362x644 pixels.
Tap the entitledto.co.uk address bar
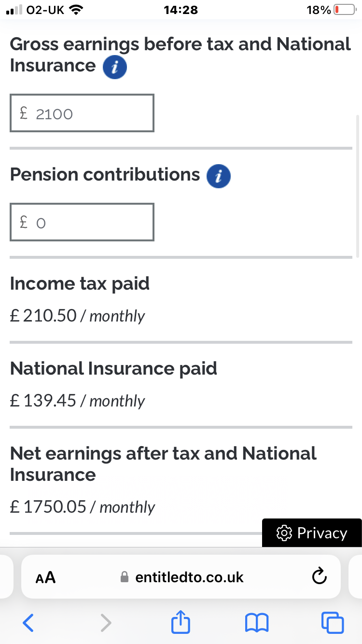tap(189, 577)
